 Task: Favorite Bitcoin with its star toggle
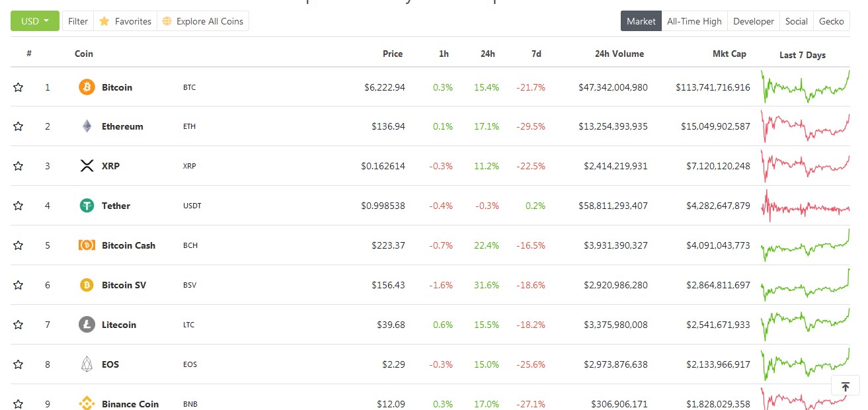click(x=19, y=87)
